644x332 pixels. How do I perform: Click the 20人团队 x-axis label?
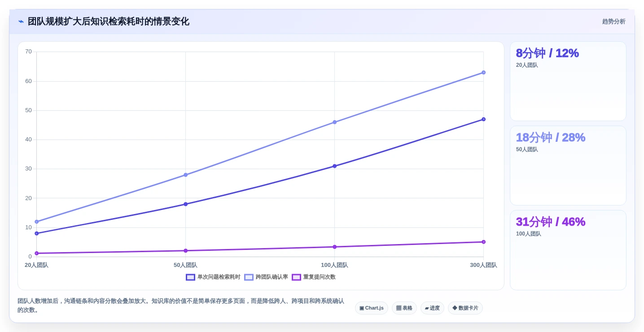36,265
